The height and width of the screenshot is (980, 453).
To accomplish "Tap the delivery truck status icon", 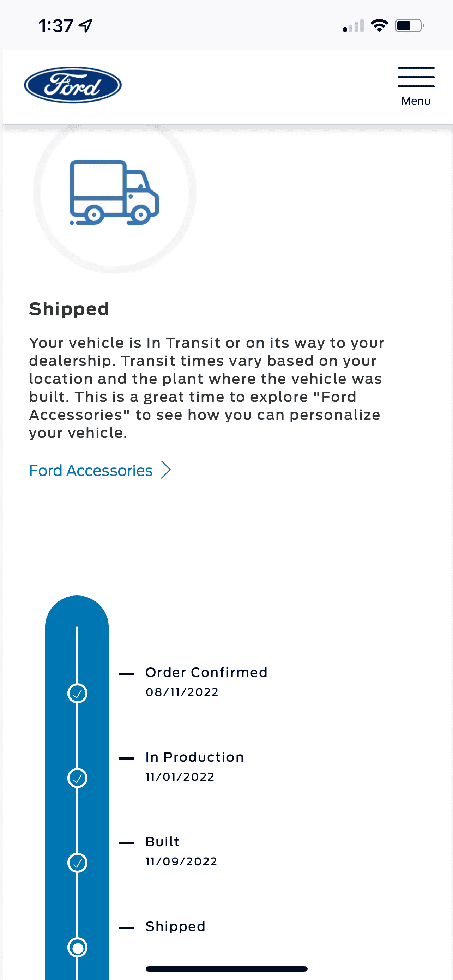I will [x=114, y=193].
